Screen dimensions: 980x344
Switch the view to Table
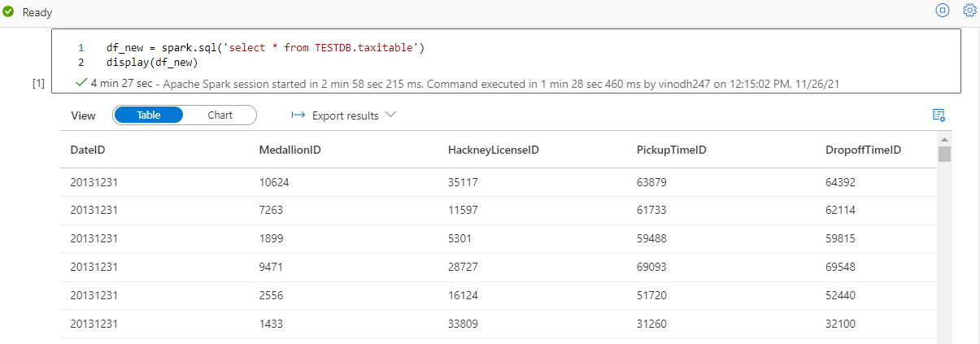point(149,115)
